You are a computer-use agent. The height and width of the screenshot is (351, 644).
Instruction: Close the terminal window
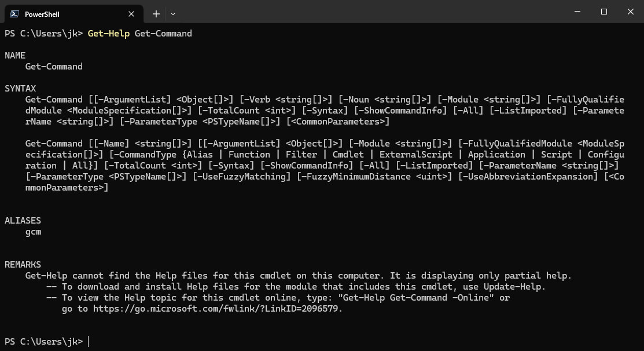[x=630, y=12]
